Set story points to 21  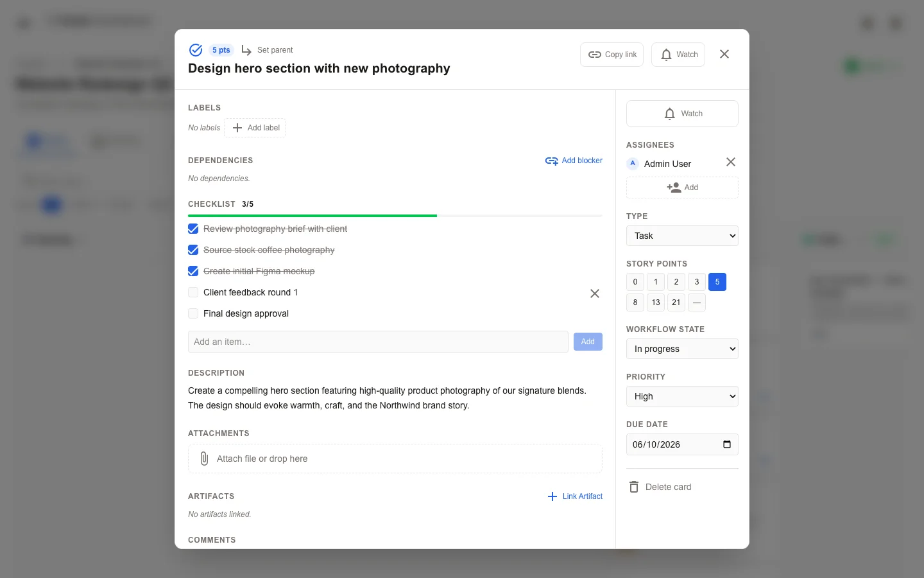(676, 302)
